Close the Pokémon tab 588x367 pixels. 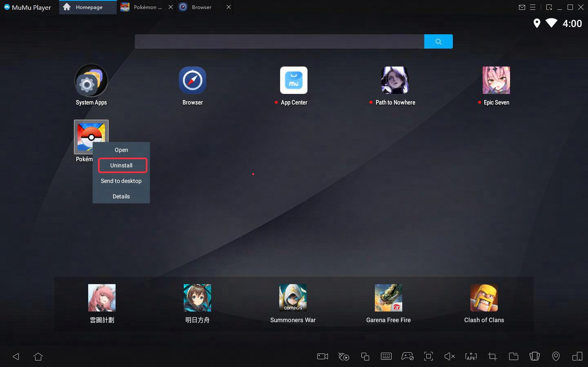tap(171, 7)
